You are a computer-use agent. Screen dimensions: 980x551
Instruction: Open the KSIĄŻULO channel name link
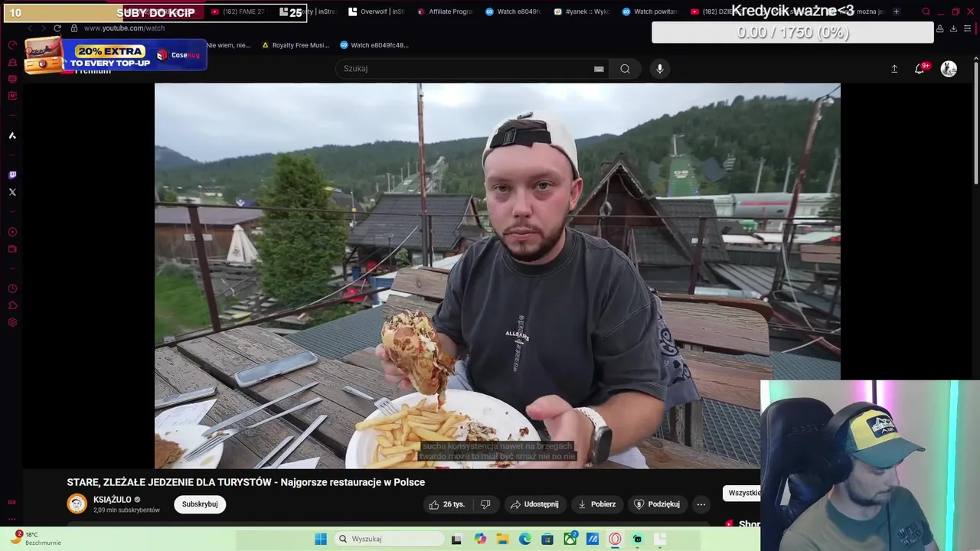(113, 500)
